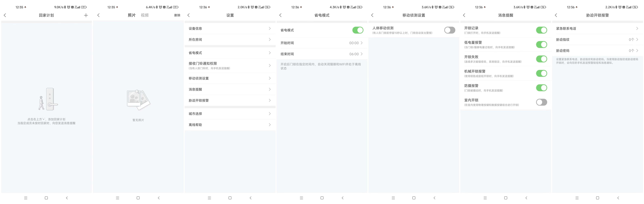Viewport: 644px width, 204px height.
Task: Open 离线帮助 row chevron
Action: coord(270,124)
